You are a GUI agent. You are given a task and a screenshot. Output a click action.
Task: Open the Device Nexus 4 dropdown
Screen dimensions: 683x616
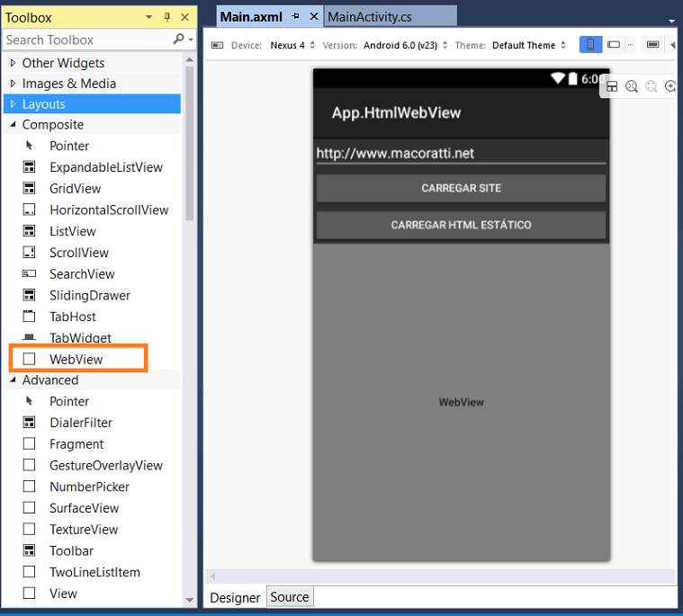coord(292,45)
